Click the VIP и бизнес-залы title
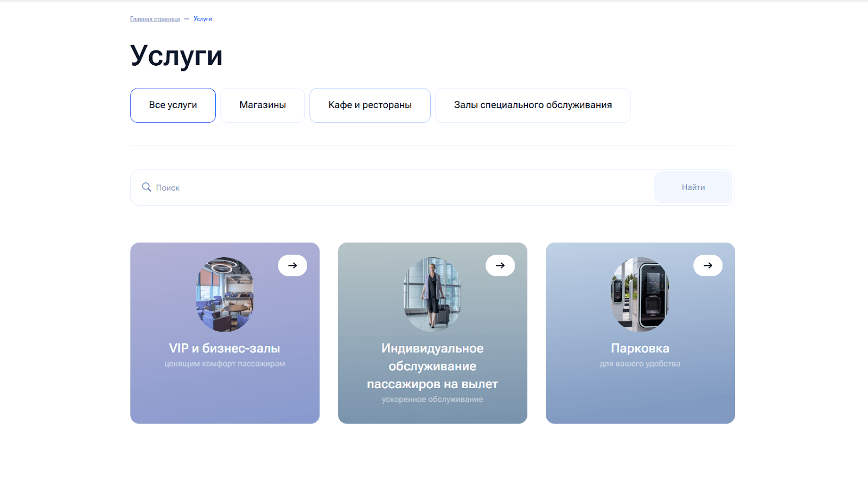 coord(225,349)
